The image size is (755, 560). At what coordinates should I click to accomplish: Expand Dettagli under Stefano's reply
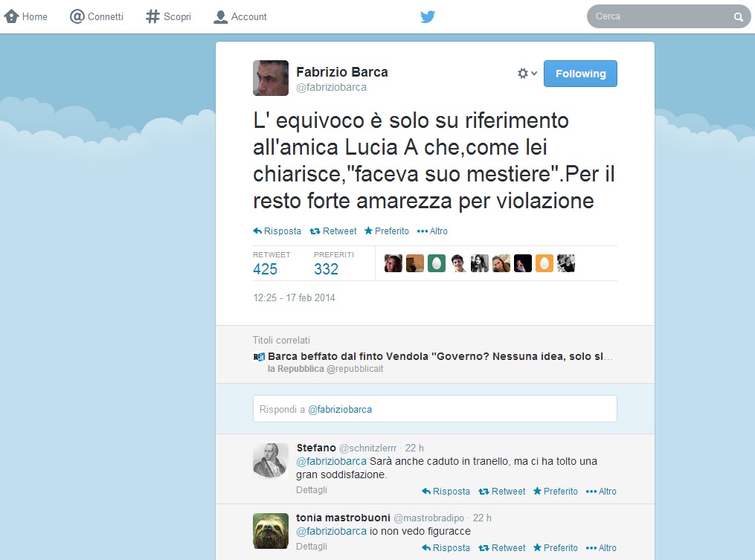(x=312, y=489)
